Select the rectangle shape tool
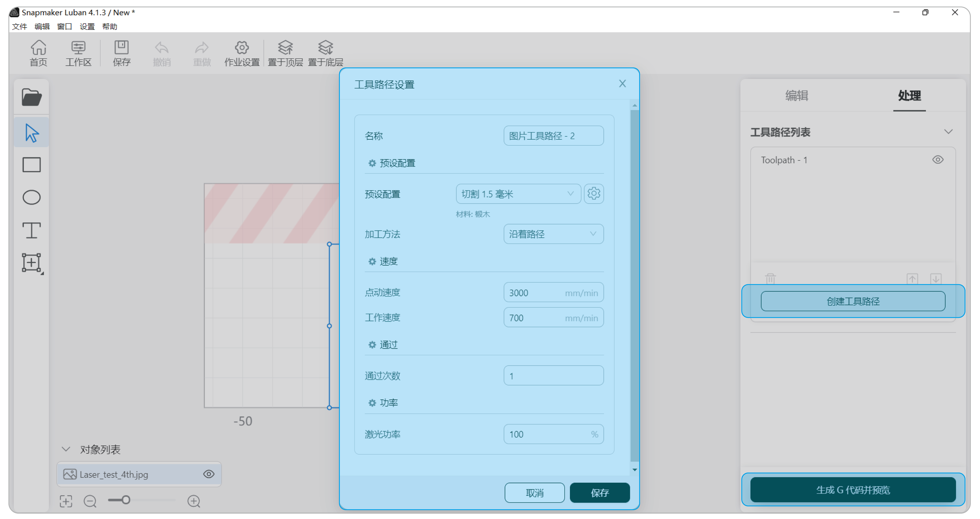 [x=32, y=165]
